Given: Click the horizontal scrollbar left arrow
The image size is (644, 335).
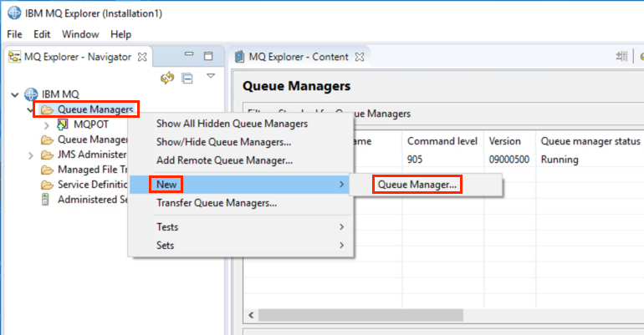Looking at the screenshot, I should pos(252,315).
